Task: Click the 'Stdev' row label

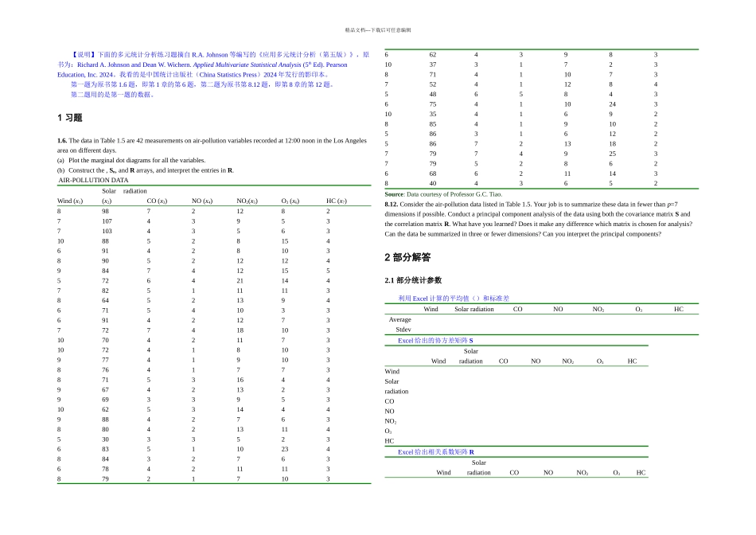Action: coord(403,330)
